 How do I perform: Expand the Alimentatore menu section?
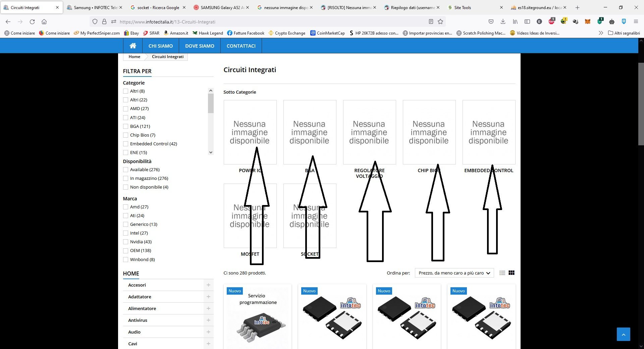click(x=208, y=308)
